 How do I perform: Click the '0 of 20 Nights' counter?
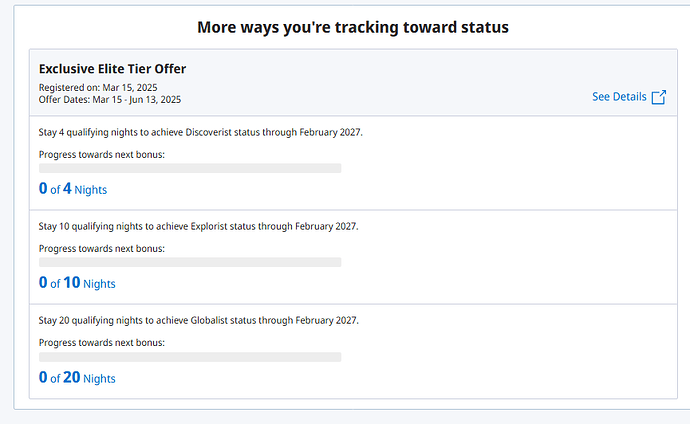pos(77,378)
